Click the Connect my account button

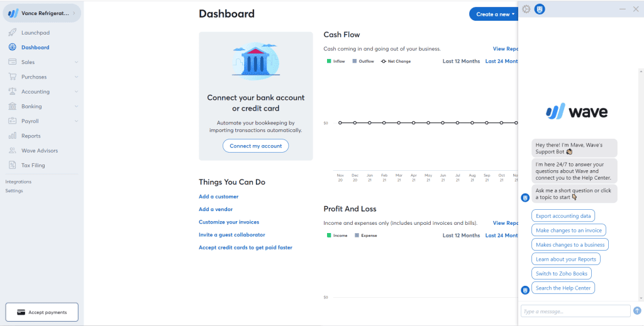tap(255, 146)
